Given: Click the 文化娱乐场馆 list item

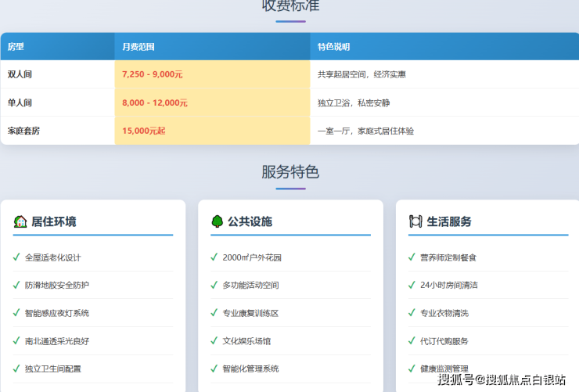Looking at the screenshot, I should tap(246, 341).
